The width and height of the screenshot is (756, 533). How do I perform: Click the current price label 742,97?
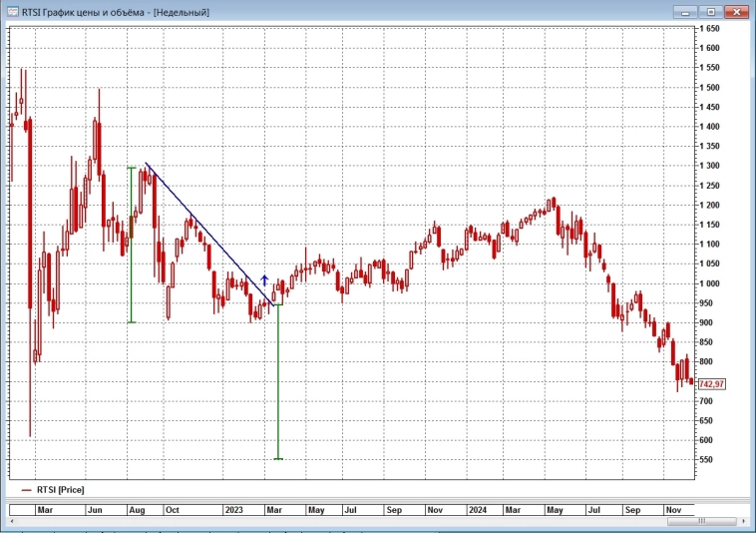711,384
